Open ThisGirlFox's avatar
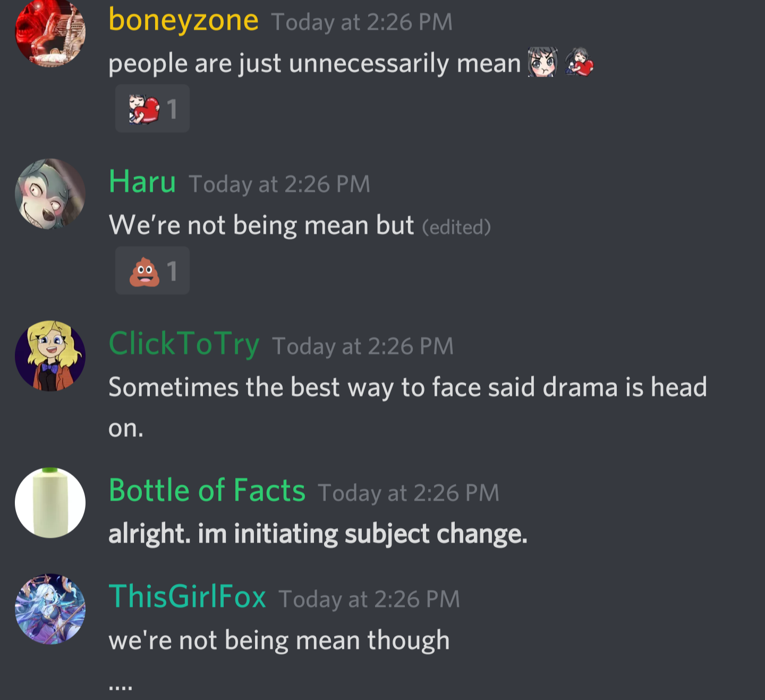The image size is (765, 700). tap(50, 609)
